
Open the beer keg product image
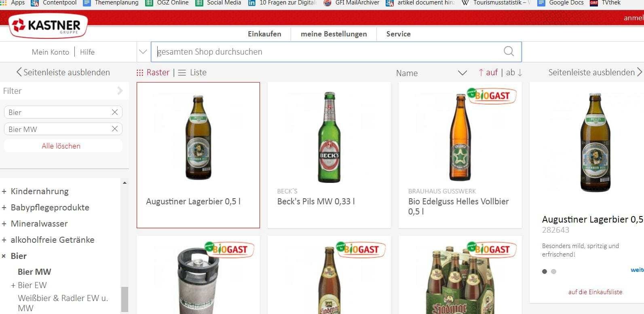click(198, 281)
